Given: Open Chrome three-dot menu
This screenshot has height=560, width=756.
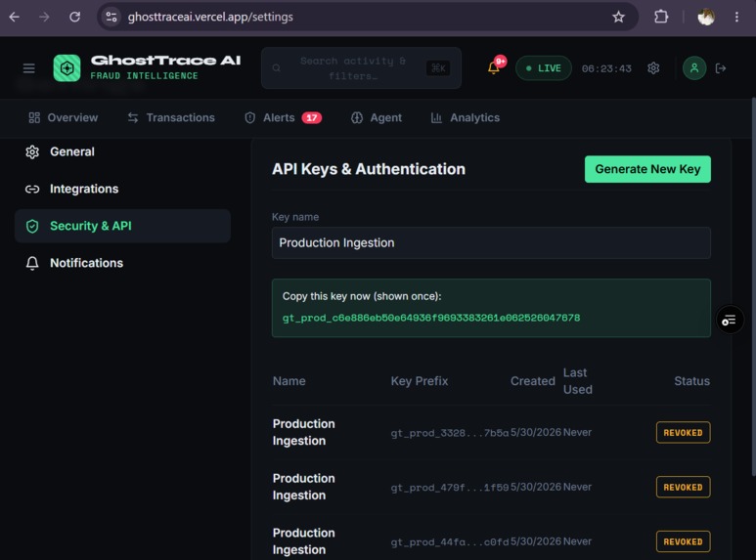Looking at the screenshot, I should (736, 17).
